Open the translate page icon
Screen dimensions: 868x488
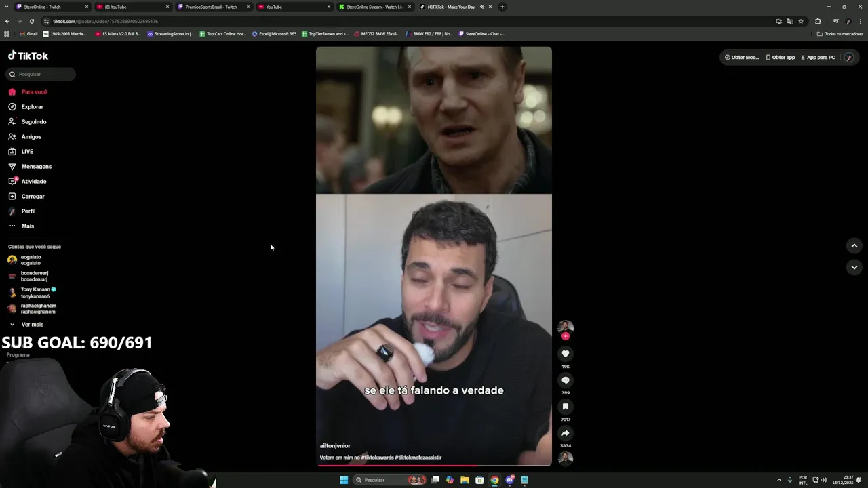pyautogui.click(x=790, y=21)
